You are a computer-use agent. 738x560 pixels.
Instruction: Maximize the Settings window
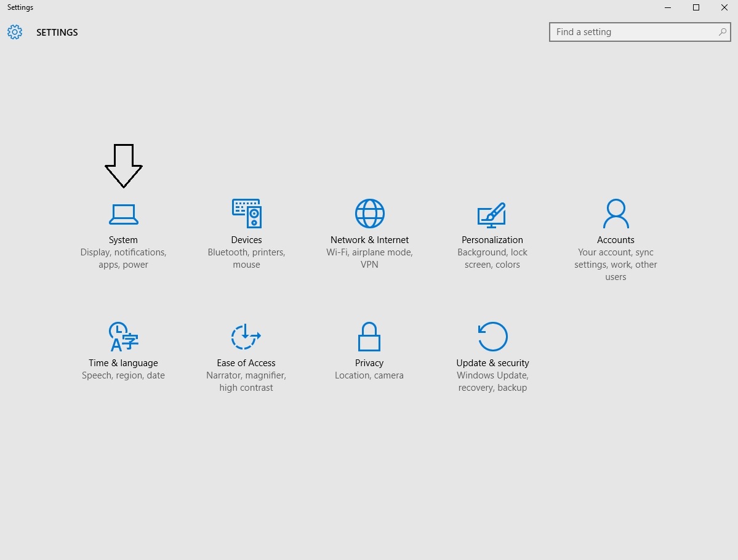click(696, 7)
